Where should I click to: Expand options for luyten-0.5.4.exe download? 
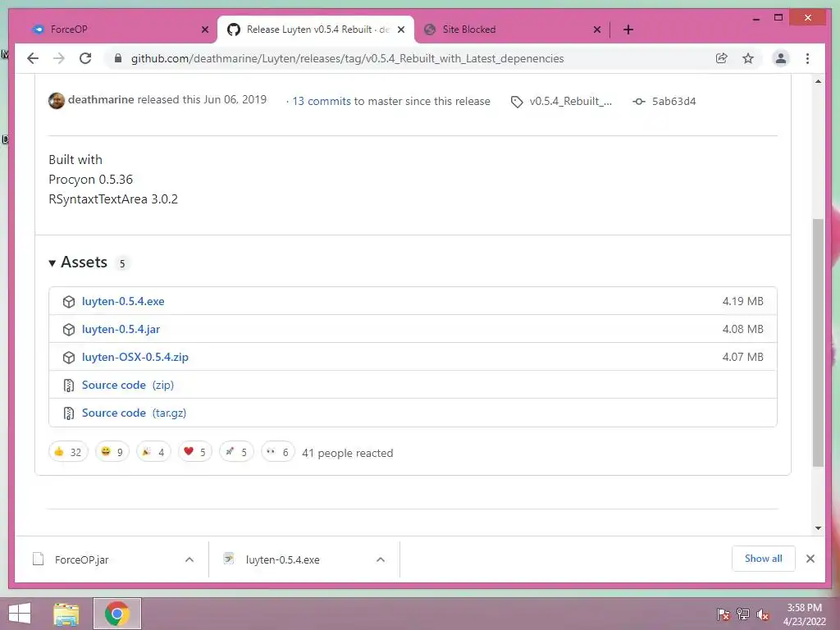381,559
